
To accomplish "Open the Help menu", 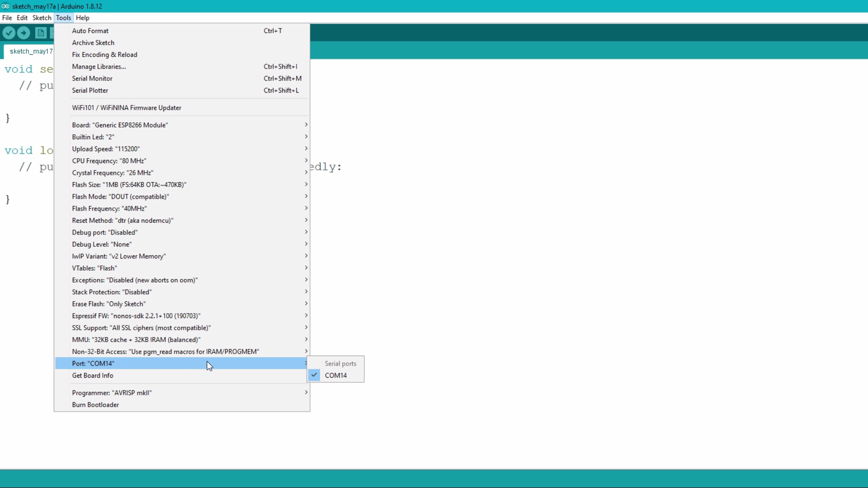I will pyautogui.click(x=82, y=18).
